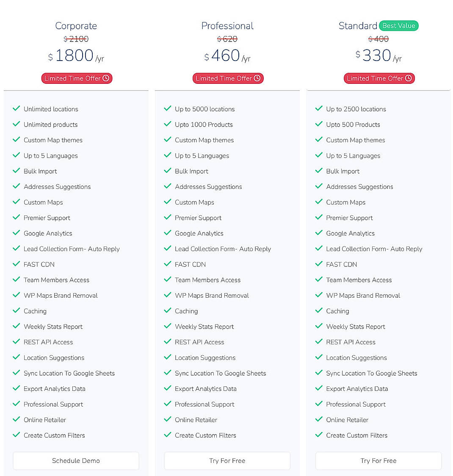
Task: Click Try For Free under Standard plan
Action: click(378, 461)
